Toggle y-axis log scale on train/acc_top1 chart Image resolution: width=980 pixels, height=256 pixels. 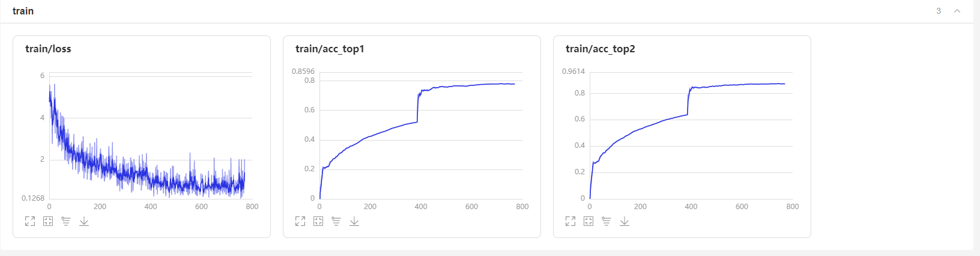click(x=336, y=221)
